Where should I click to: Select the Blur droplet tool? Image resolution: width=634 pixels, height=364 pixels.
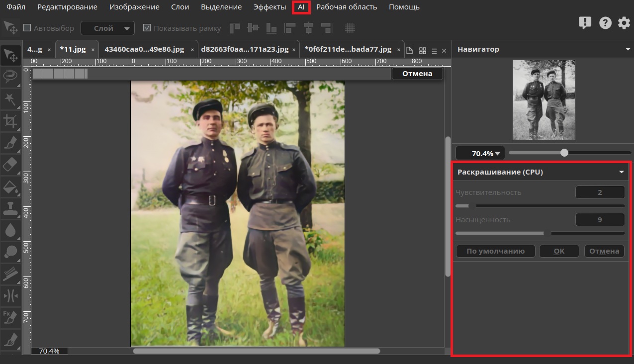[x=10, y=230]
